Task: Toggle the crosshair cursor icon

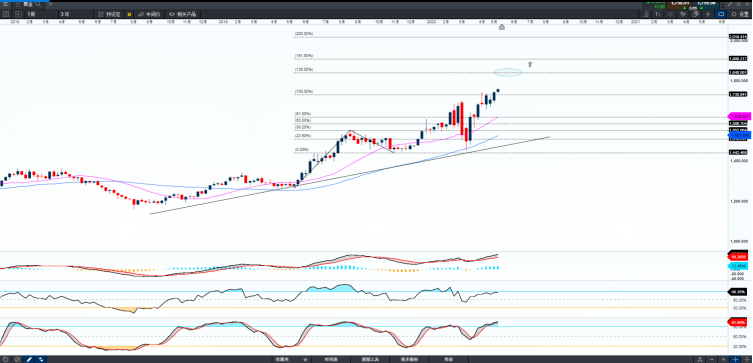Action: (x=707, y=14)
